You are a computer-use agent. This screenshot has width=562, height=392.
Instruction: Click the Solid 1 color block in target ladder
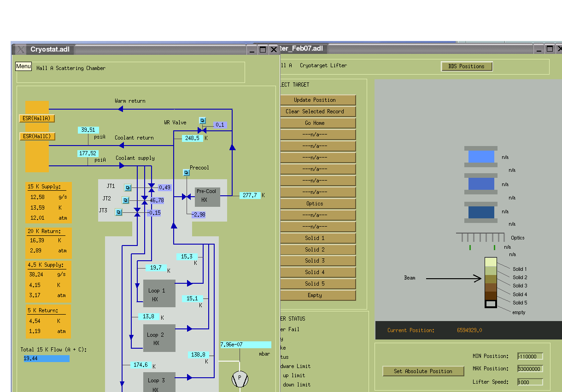click(x=491, y=262)
